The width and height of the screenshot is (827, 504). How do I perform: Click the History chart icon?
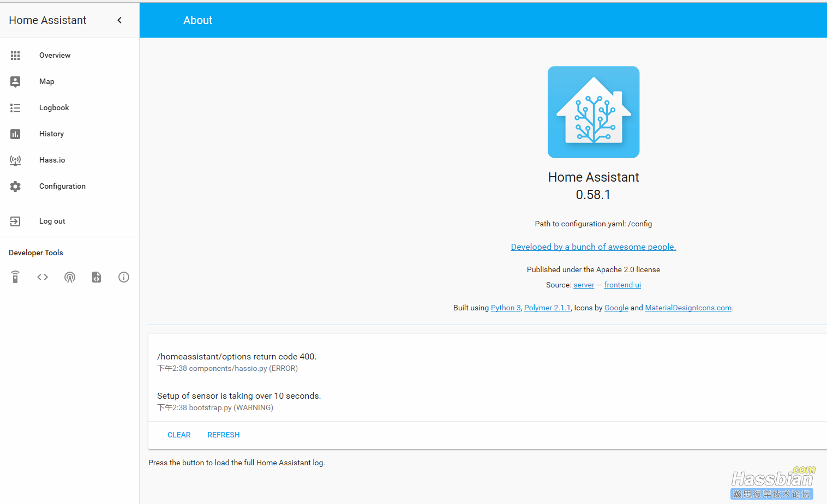click(15, 134)
